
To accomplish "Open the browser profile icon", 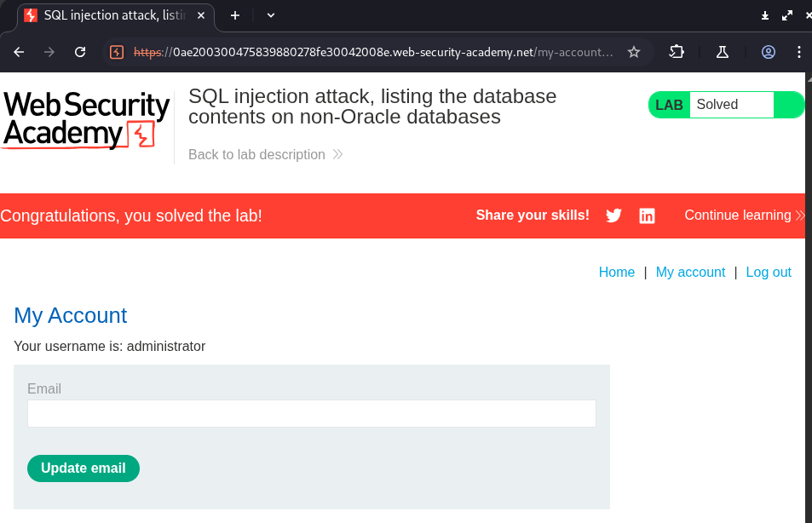I will [x=768, y=52].
